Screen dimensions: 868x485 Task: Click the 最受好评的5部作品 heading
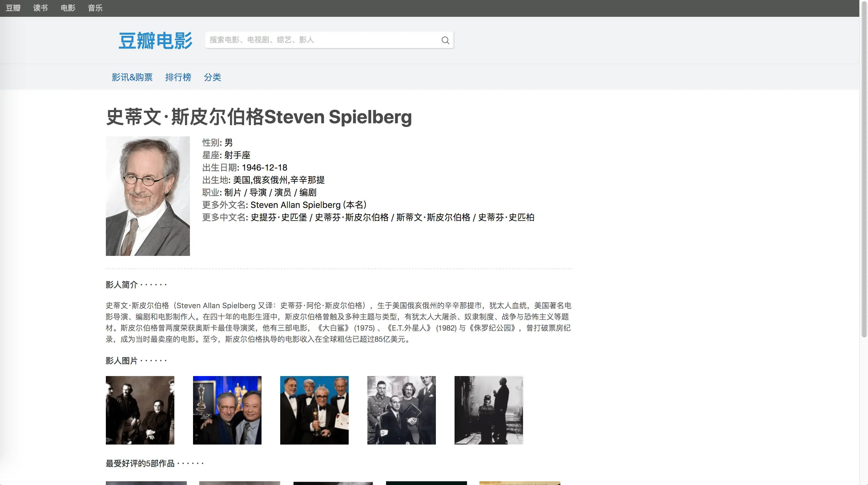coord(140,464)
